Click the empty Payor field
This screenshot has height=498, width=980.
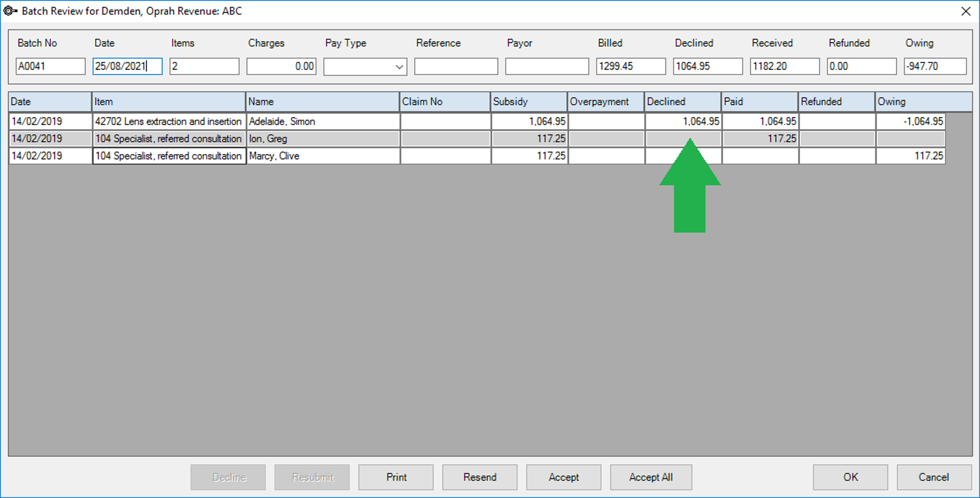pyautogui.click(x=547, y=66)
